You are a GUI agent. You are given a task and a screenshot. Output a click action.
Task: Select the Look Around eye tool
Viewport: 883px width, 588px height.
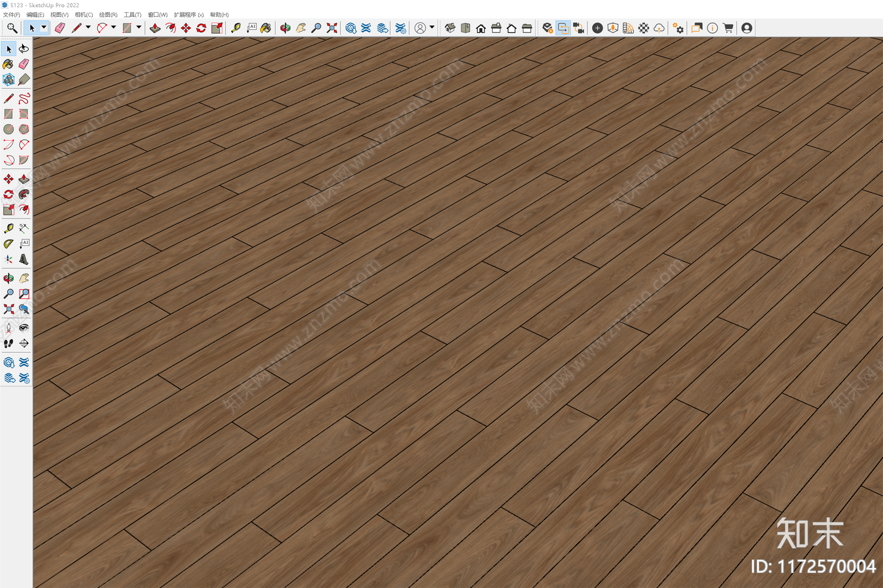(24, 328)
